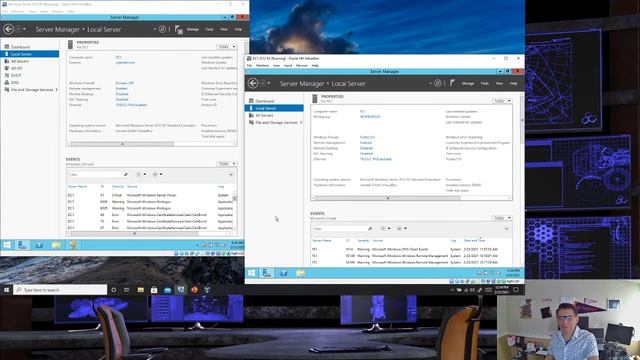
Task: Refresh FS1 Server Manager view
Action: (438, 83)
